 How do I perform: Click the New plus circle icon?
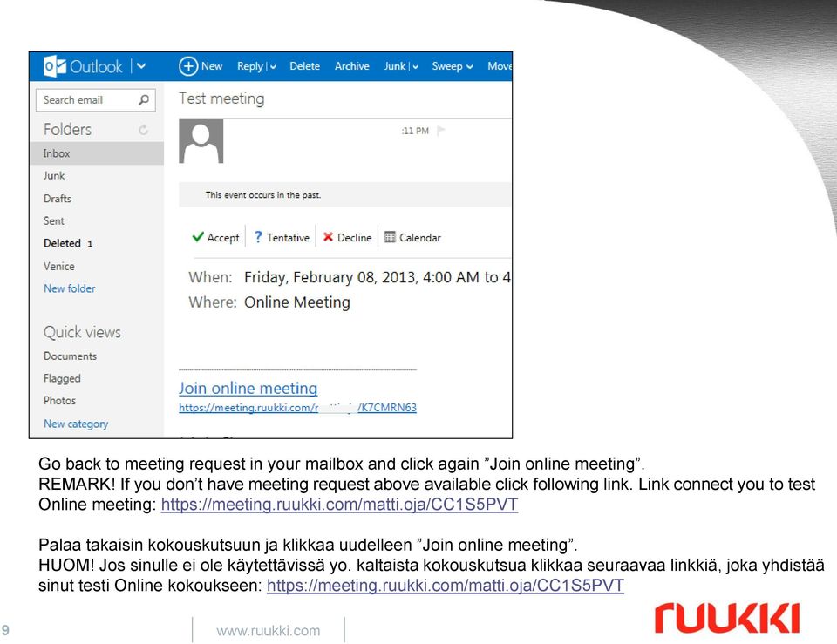pos(188,66)
